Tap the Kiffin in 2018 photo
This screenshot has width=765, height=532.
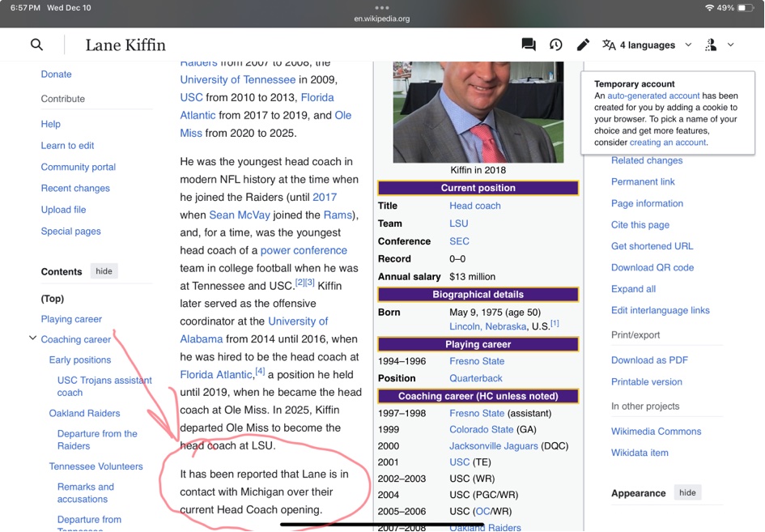click(x=478, y=112)
